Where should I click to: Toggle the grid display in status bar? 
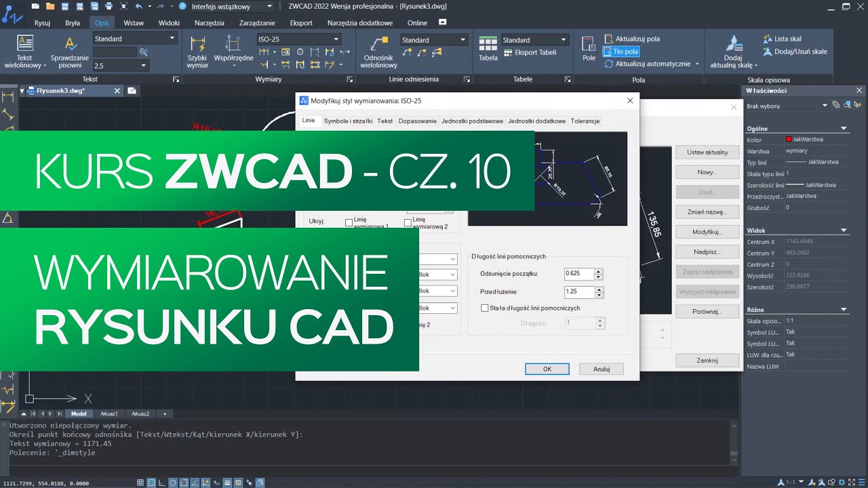click(151, 483)
